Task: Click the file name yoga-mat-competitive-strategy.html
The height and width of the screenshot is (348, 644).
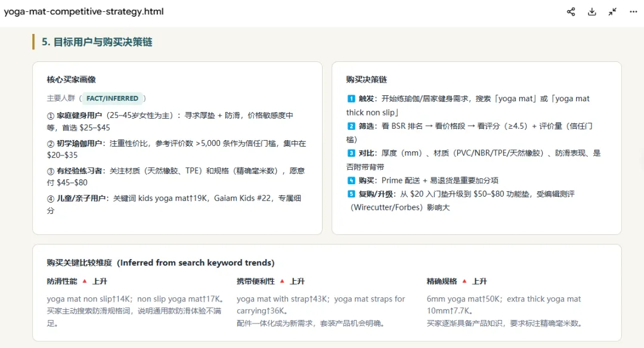Action: pyautogui.click(x=84, y=11)
